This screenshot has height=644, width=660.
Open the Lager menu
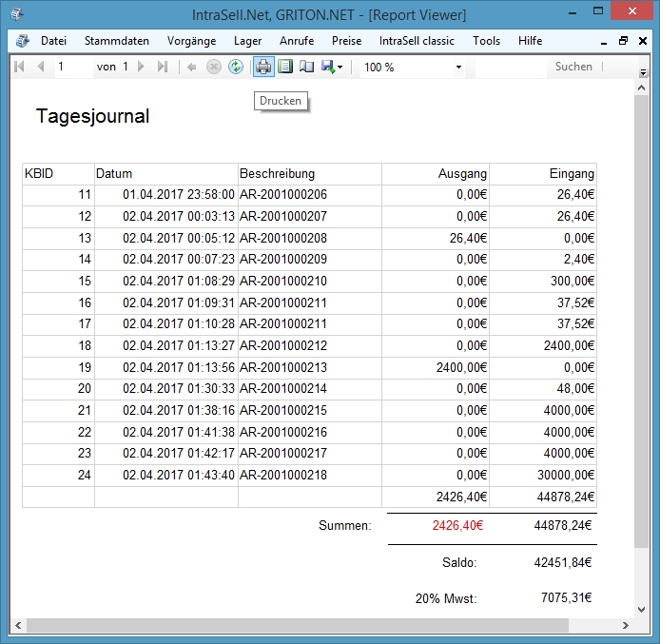click(247, 41)
